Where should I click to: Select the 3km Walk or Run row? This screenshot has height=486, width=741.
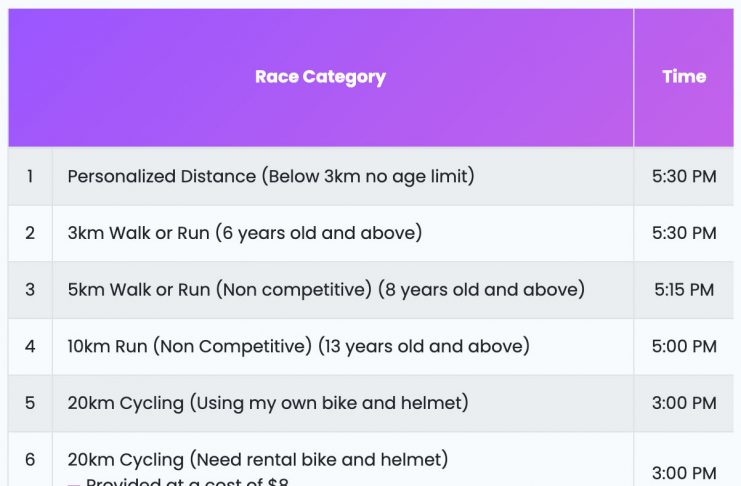coord(370,233)
